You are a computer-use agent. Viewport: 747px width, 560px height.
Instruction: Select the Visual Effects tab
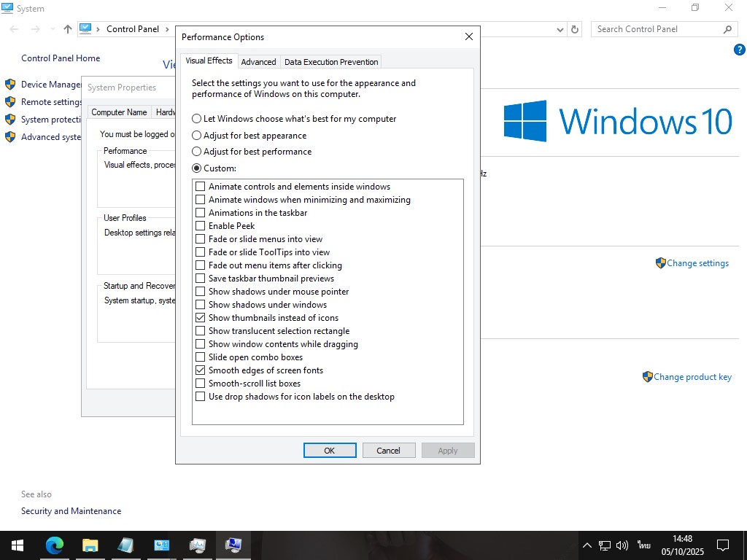209,61
